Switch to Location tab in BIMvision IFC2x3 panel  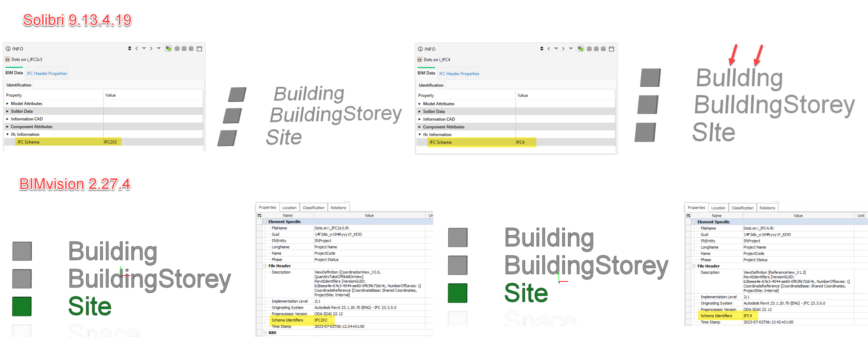pyautogui.click(x=289, y=208)
